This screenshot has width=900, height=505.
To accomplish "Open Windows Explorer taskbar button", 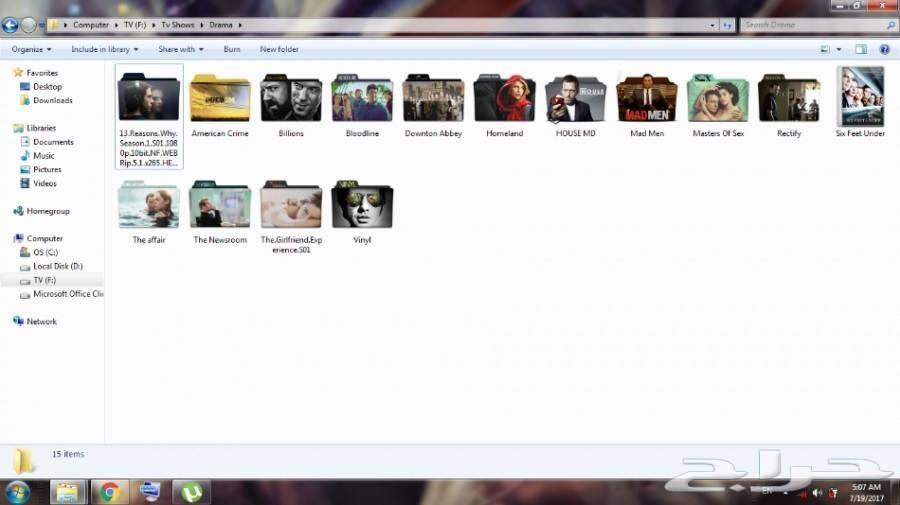I will click(68, 492).
